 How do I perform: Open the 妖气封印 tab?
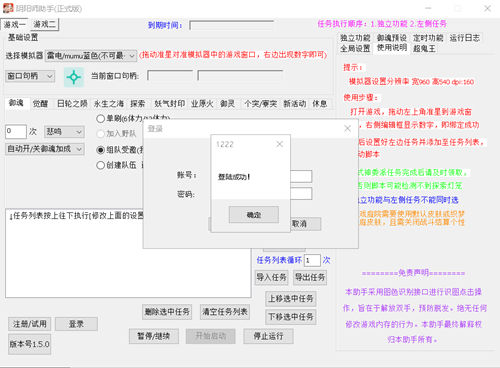click(x=169, y=104)
